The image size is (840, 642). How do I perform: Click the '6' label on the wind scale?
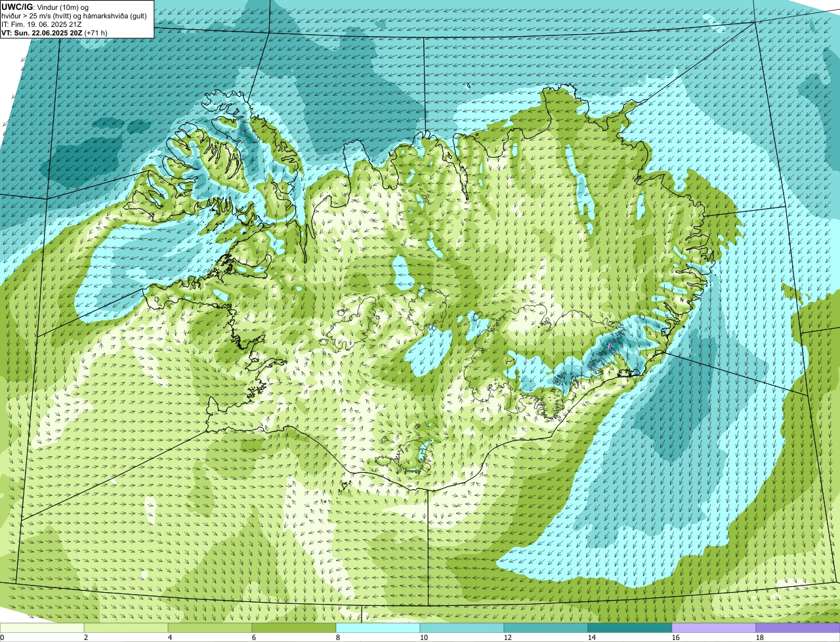(254, 637)
